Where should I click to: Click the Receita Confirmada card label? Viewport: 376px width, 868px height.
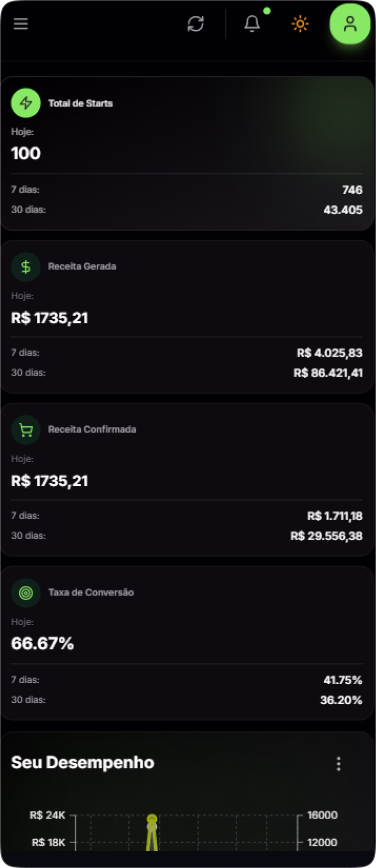coord(92,429)
